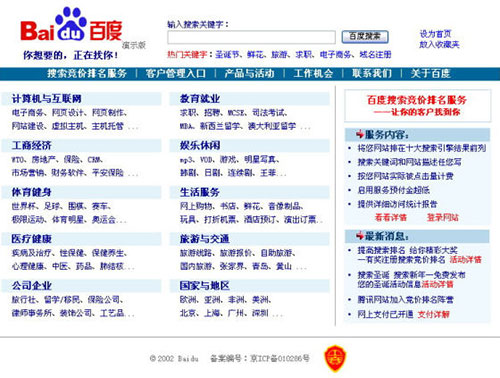Click 平安保险 link

click(108, 173)
